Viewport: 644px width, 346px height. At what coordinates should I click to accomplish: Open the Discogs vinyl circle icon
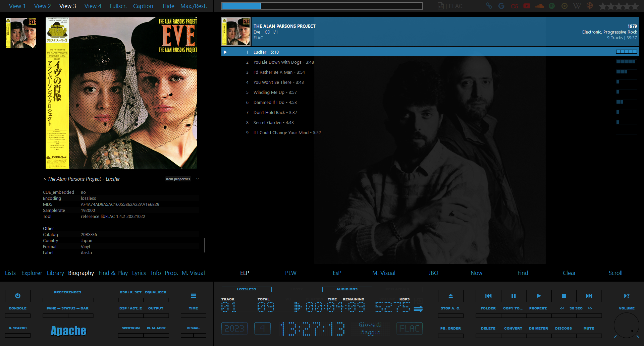(x=565, y=6)
